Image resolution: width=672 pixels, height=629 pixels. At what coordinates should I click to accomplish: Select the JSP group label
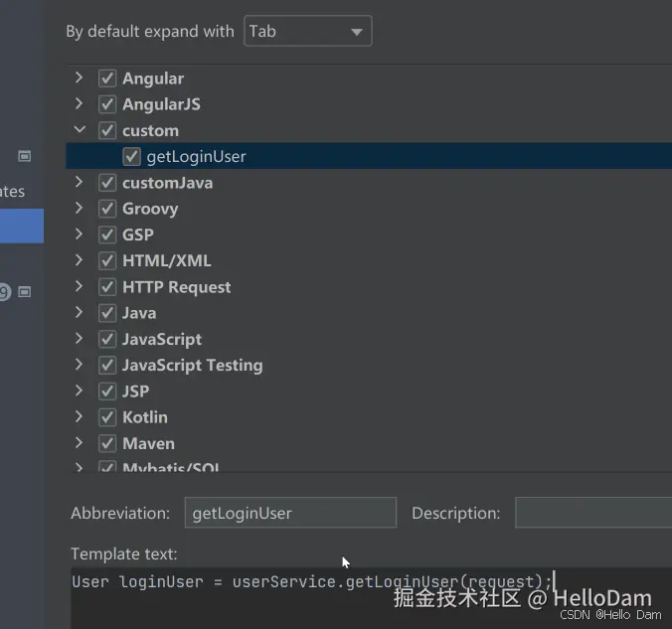[136, 392]
